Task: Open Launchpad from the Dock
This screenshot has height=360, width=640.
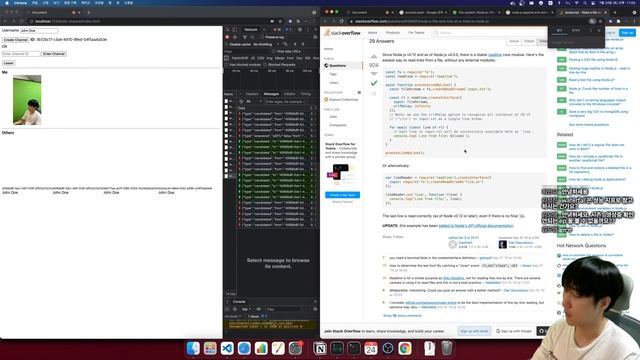Action: coord(210,348)
